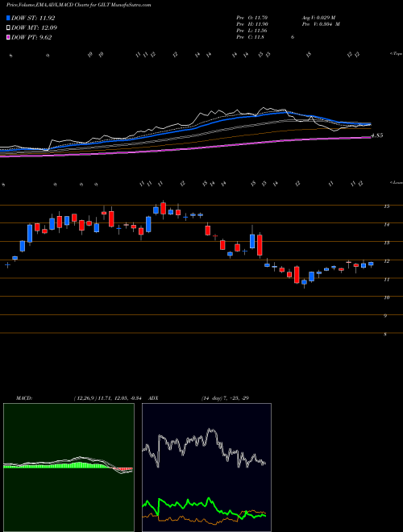The height and width of the screenshot is (532, 403).
Task: Click the 9 price axis label
Action: [x=385, y=315]
